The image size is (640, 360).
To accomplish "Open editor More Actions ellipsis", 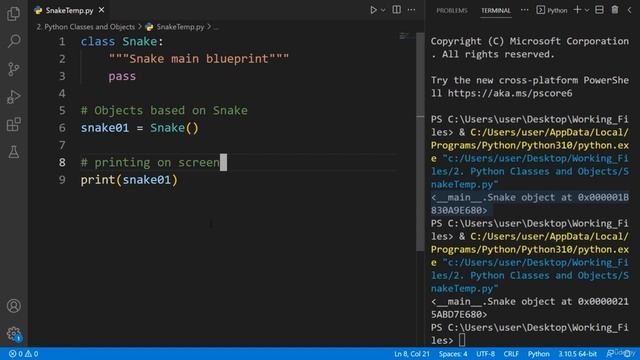I will click(411, 10).
